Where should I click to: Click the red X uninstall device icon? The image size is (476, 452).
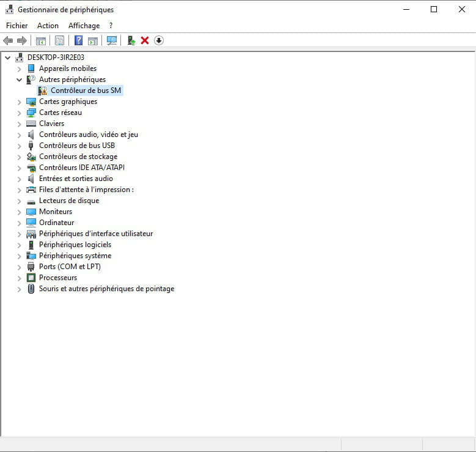[x=145, y=40]
